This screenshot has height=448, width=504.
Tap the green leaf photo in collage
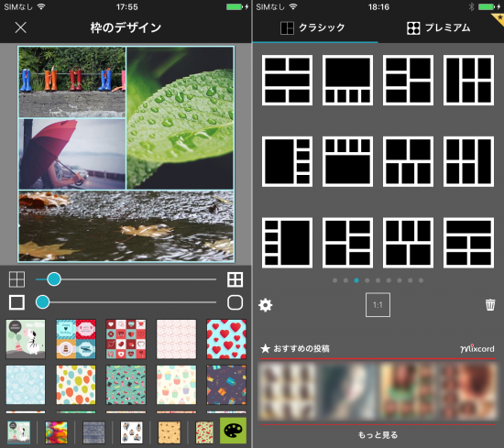(x=180, y=118)
